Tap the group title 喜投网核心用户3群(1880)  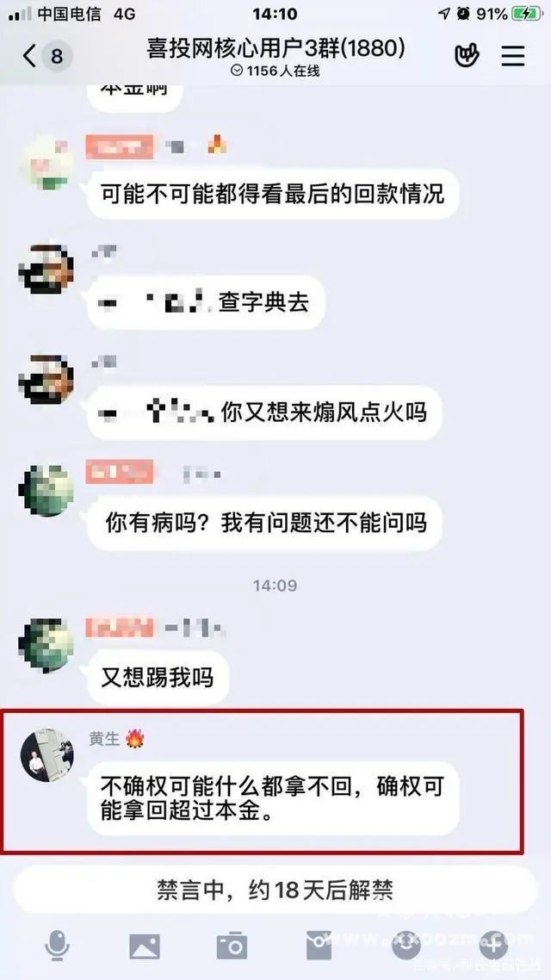click(x=275, y=48)
